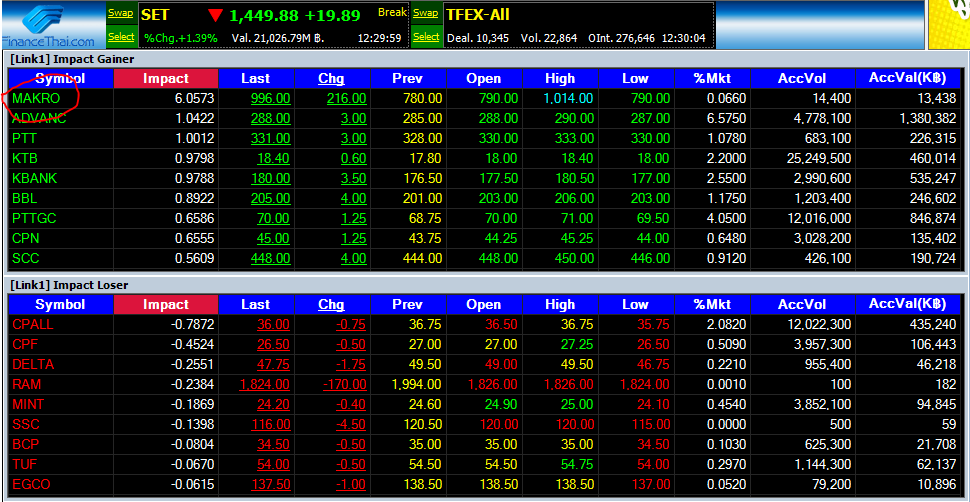Click the TFEX OInt. 276,646 figure
This screenshot has width=970, height=502.
(x=621, y=38)
